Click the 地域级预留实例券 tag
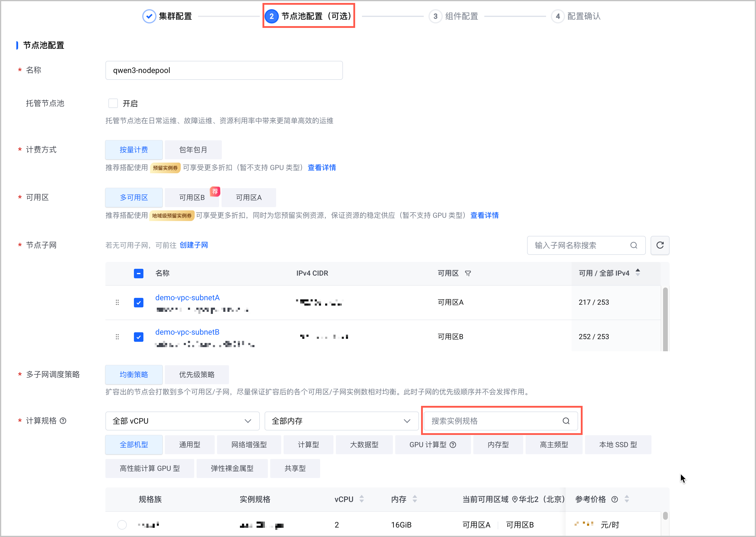Screen dimensions: 756x537 click(172, 216)
